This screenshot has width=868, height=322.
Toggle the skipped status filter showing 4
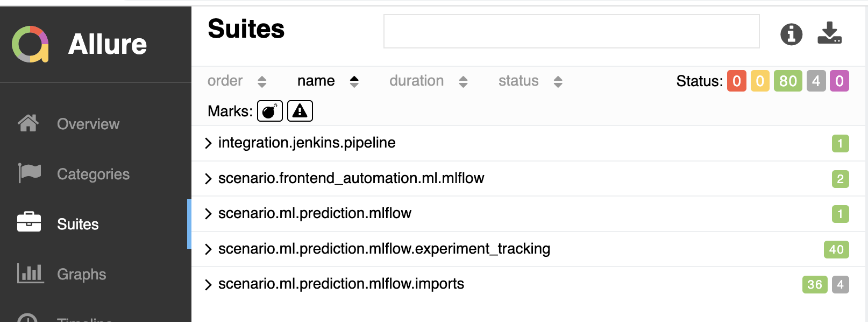coord(816,81)
